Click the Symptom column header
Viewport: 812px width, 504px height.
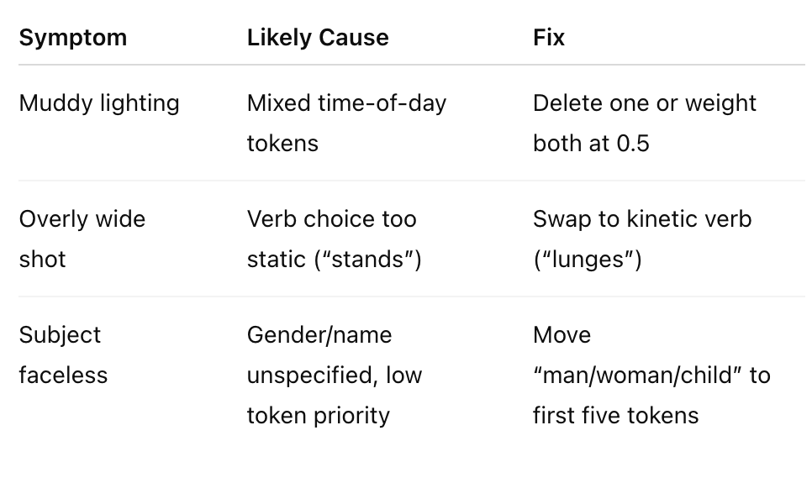(x=72, y=38)
